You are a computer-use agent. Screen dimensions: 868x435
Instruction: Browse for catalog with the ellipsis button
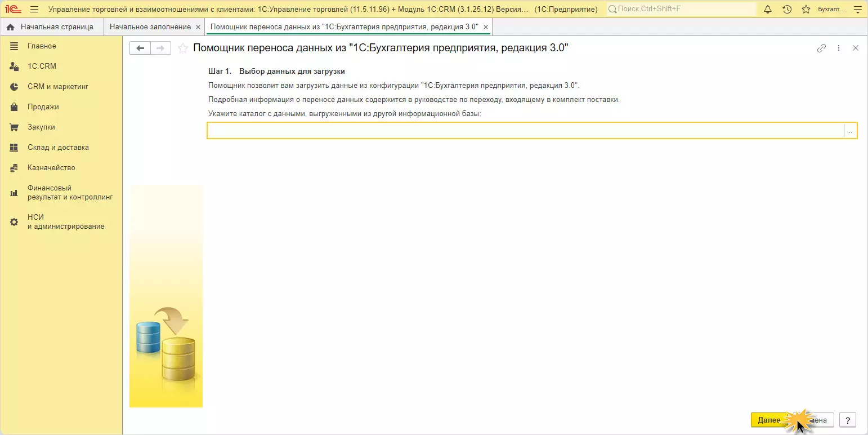click(850, 131)
